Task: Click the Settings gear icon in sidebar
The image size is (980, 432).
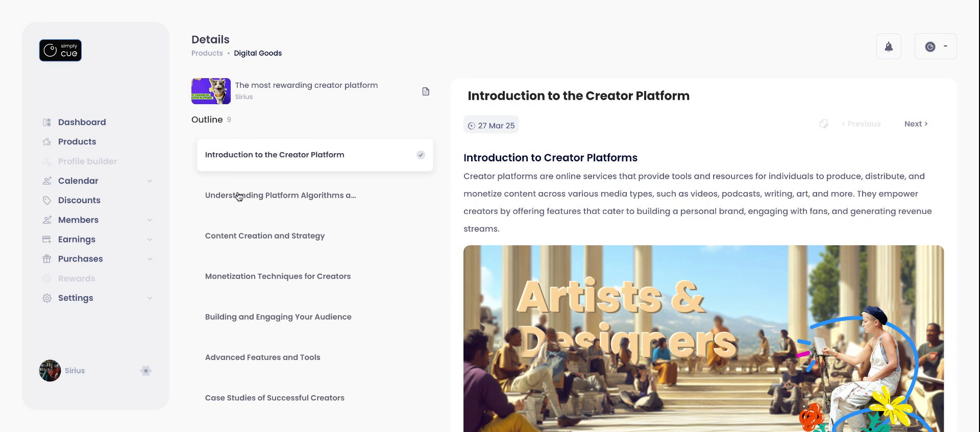Action: click(x=47, y=298)
